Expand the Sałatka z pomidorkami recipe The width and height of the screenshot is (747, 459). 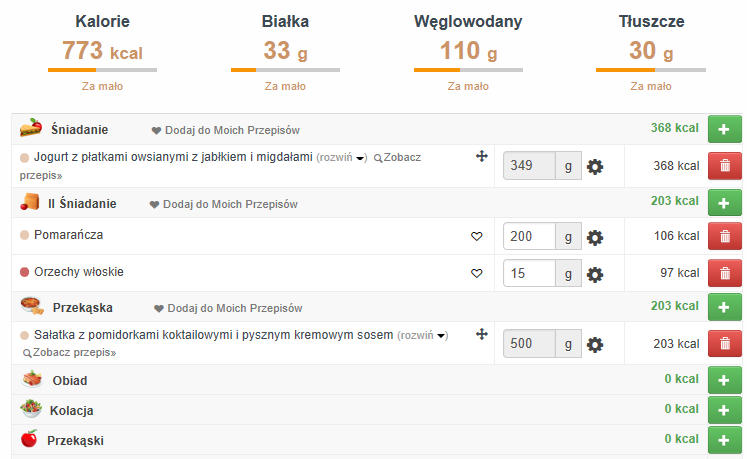click(423, 335)
